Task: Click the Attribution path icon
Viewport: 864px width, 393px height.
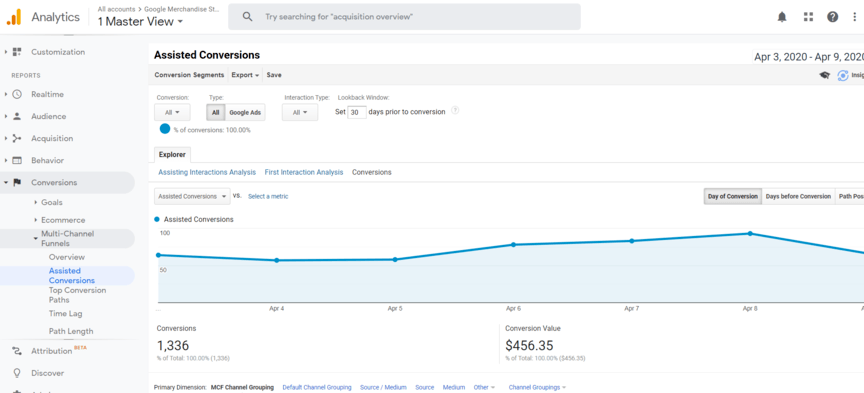Action: (17, 351)
